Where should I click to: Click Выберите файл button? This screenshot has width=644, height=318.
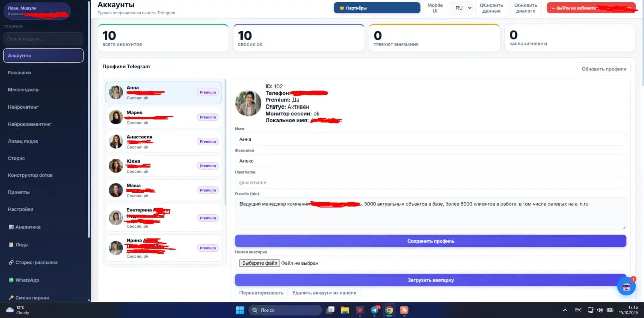[x=259, y=263]
